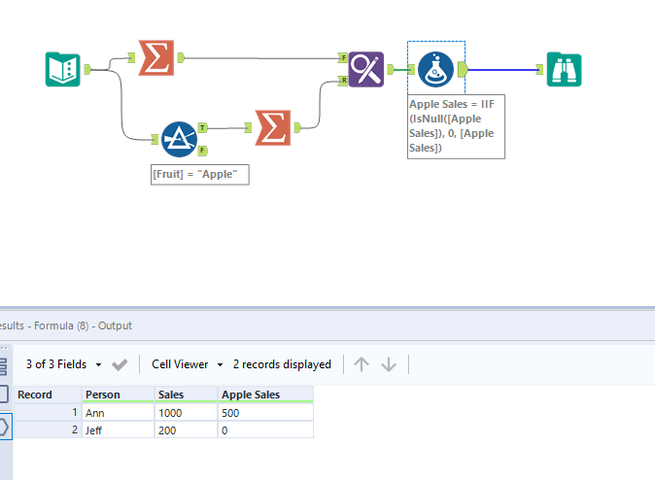Click the lower Summarize output anchor

tap(297, 127)
